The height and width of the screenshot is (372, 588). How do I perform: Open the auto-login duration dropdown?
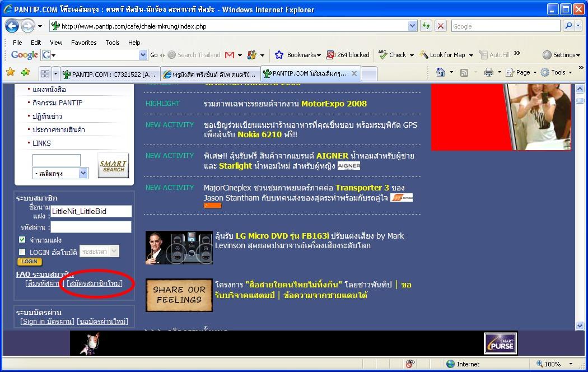114,251
